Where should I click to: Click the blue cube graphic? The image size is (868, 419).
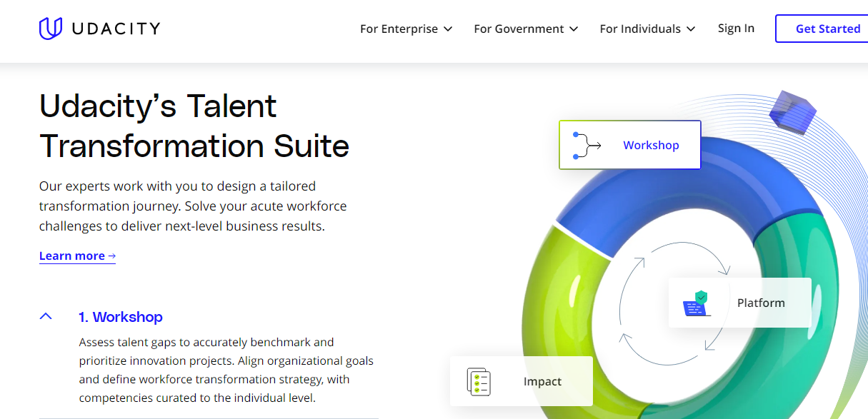coord(793,113)
